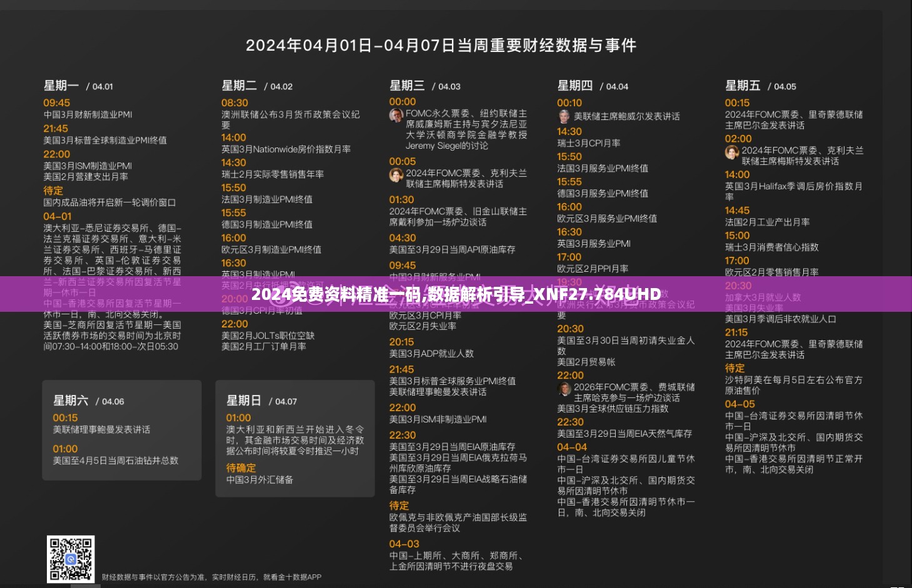Image resolution: width=912 pixels, height=588 pixels.
Task: Click the Wednesday 04-03 date label
Action: [x=404, y=544]
